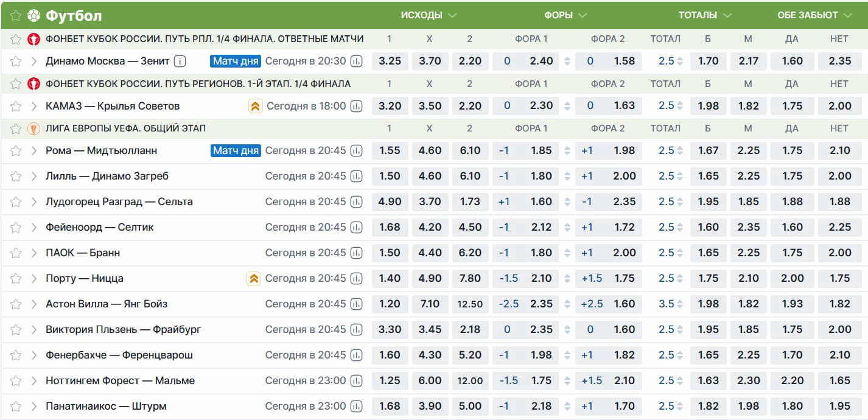Image resolution: width=868 pixels, height=420 pixels.
Task: Open statistics icon for Фейеноорд — Селтик
Action: [x=357, y=227]
